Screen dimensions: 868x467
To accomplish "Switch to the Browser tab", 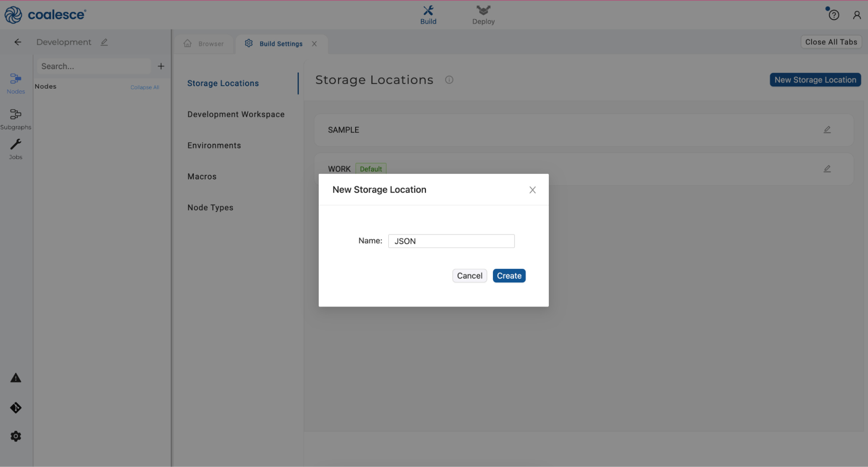I will pyautogui.click(x=204, y=43).
